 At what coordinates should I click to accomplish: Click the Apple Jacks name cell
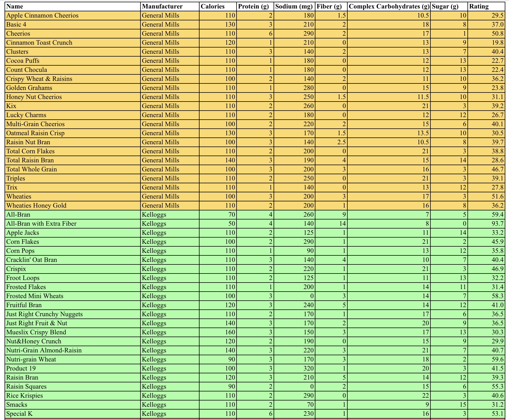(x=73, y=233)
